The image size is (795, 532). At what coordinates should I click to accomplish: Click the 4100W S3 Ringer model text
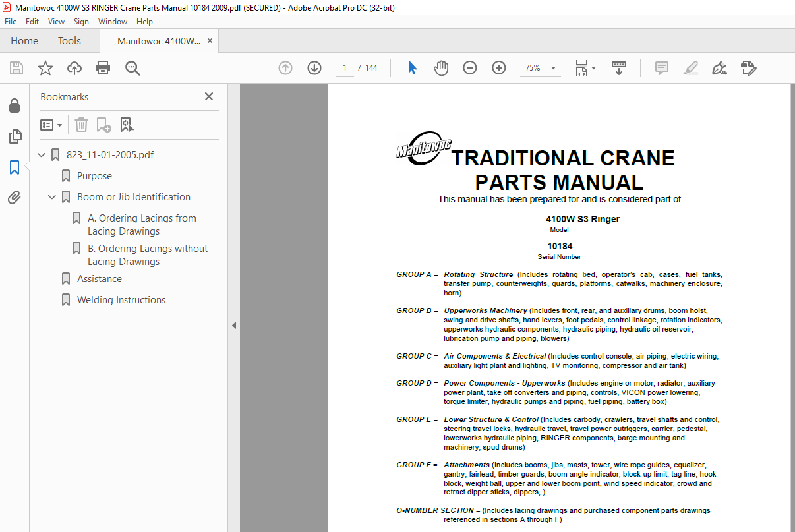pyautogui.click(x=583, y=219)
